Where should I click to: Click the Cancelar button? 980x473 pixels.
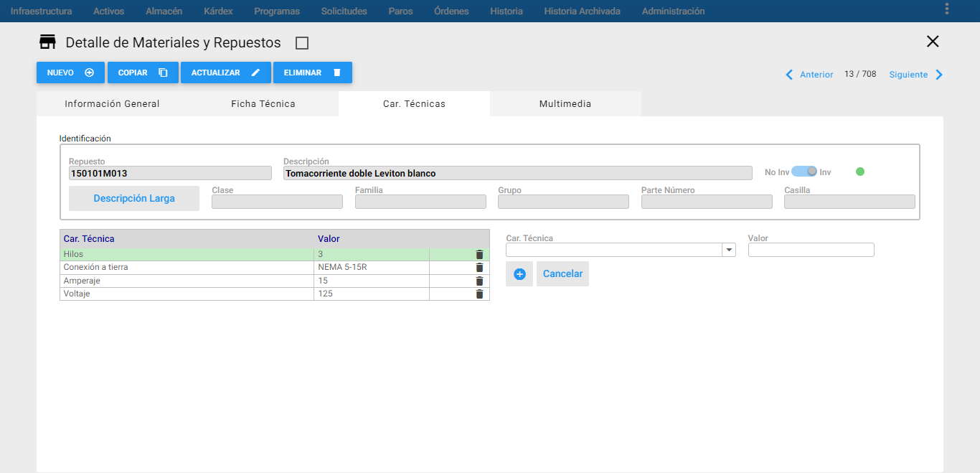pos(562,274)
